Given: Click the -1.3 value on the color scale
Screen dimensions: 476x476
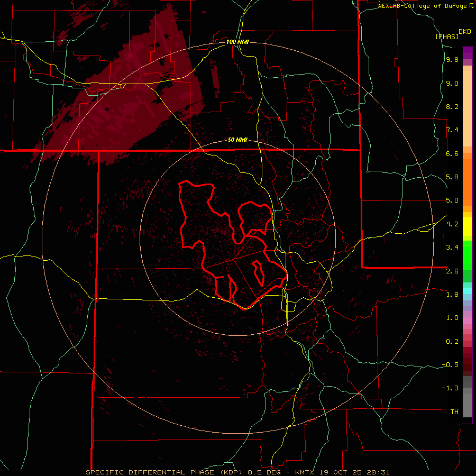Looking at the screenshot, I should (450, 388).
